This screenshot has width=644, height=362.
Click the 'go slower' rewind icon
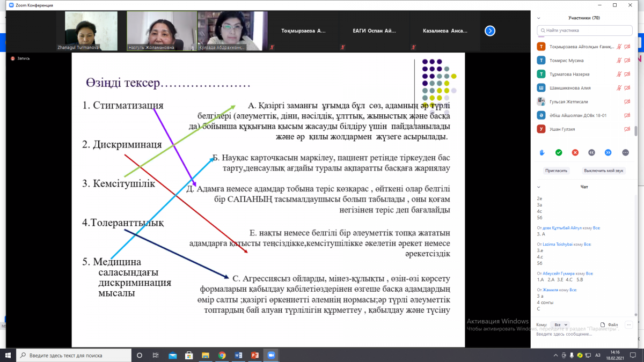(x=591, y=153)
